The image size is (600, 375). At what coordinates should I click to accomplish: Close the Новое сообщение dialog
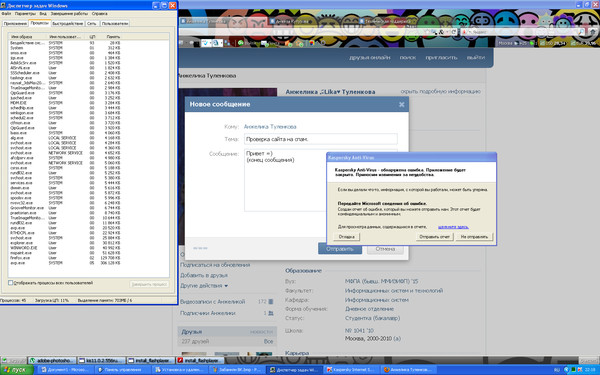coord(401,104)
